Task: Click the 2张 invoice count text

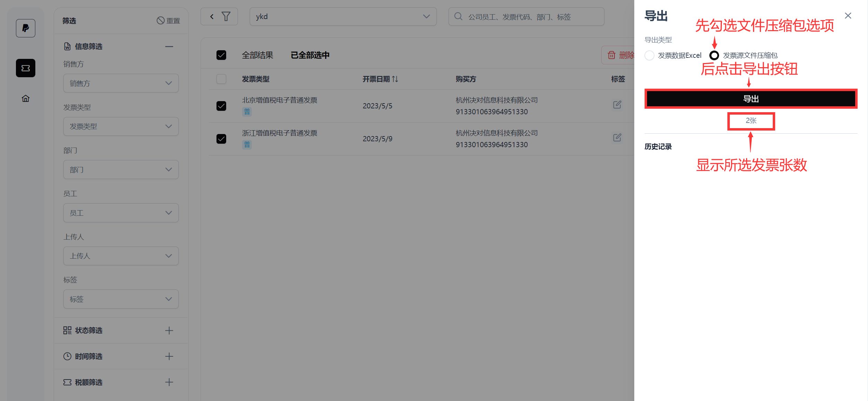Action: point(751,121)
